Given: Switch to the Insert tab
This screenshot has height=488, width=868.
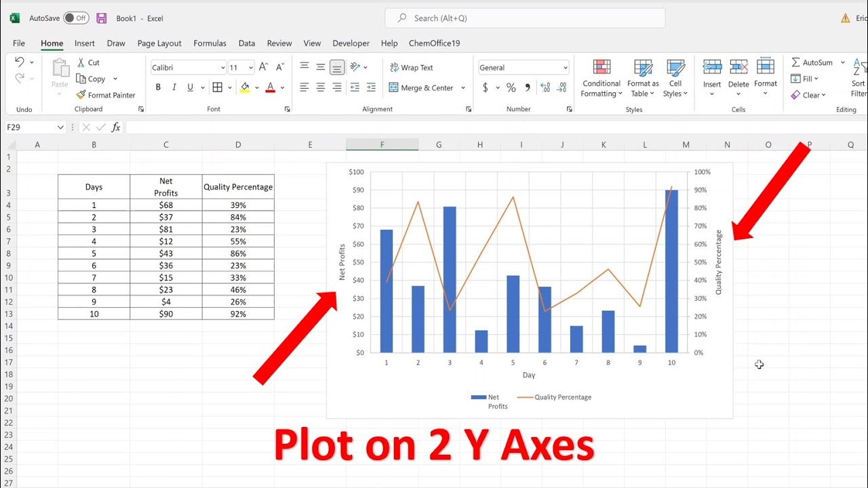Looking at the screenshot, I should pyautogui.click(x=85, y=43).
